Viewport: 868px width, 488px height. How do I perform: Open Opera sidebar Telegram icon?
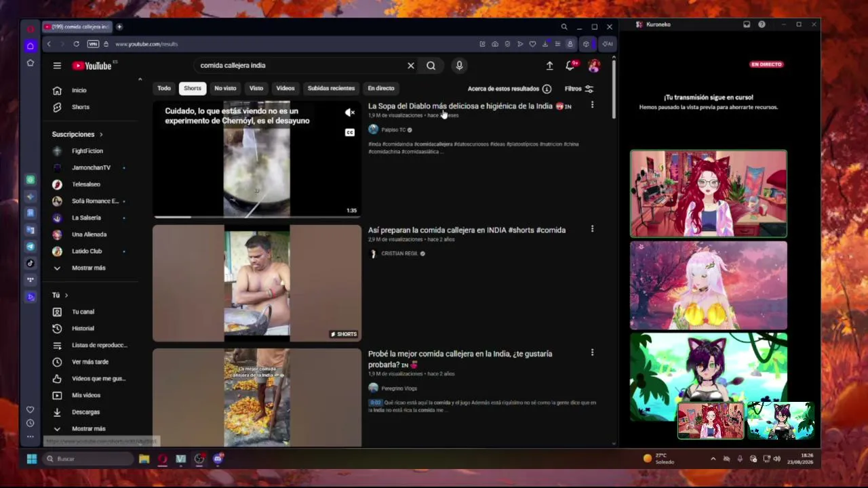[x=30, y=247]
